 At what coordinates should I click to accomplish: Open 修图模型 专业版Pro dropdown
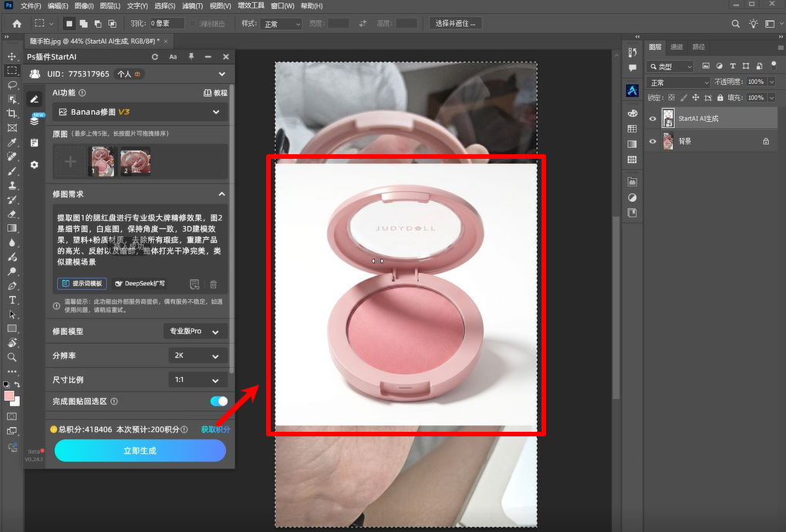(195, 331)
